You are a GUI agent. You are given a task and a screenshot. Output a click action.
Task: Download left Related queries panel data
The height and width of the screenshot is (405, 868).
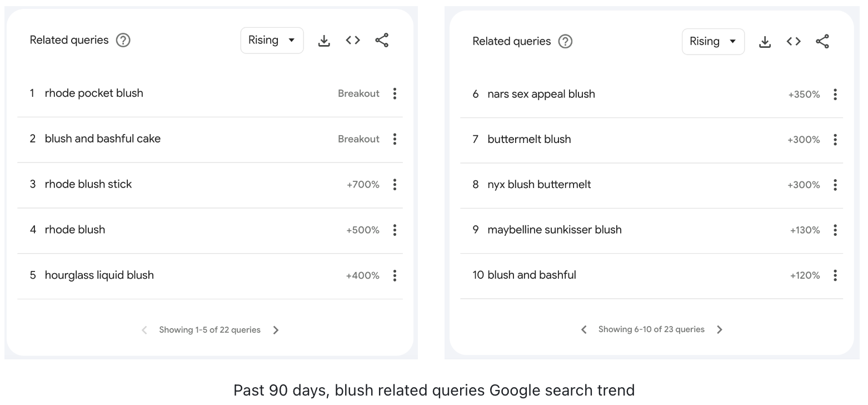(x=324, y=41)
